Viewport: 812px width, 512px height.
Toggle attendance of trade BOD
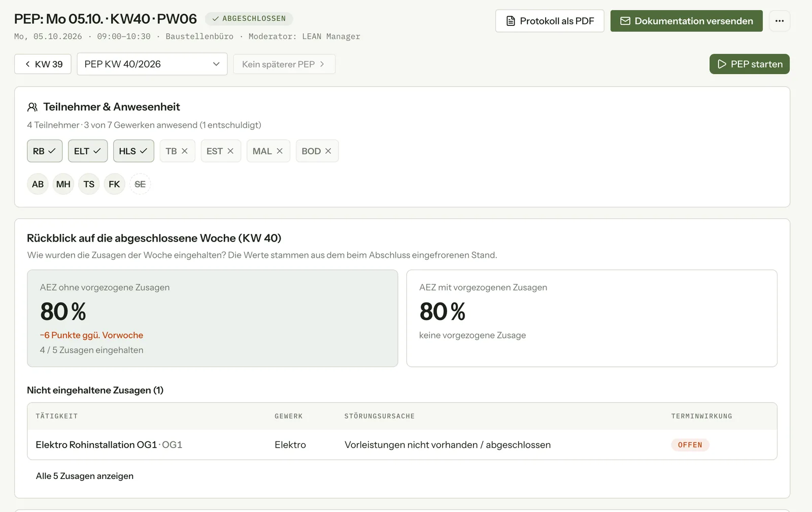pos(317,151)
